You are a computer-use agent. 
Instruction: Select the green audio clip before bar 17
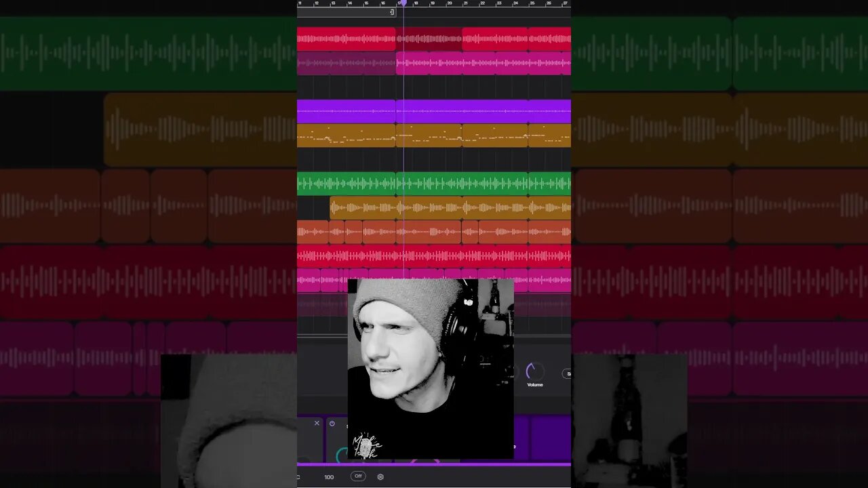click(346, 184)
